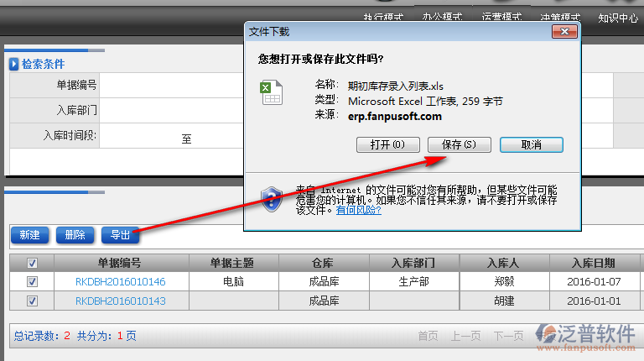The image size is (644, 361).
Task: Focus the 入库部门 search input field
Action: pos(172,110)
